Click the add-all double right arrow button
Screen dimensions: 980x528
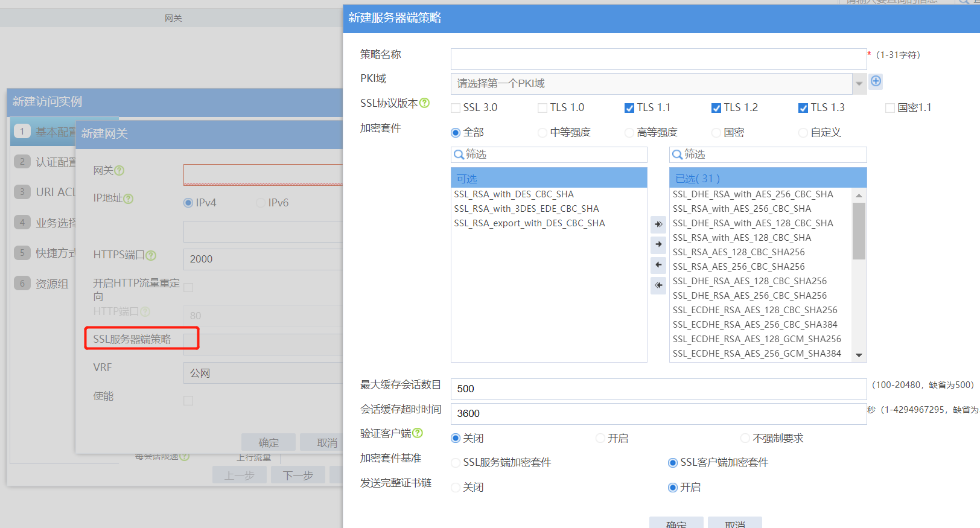pyautogui.click(x=658, y=224)
